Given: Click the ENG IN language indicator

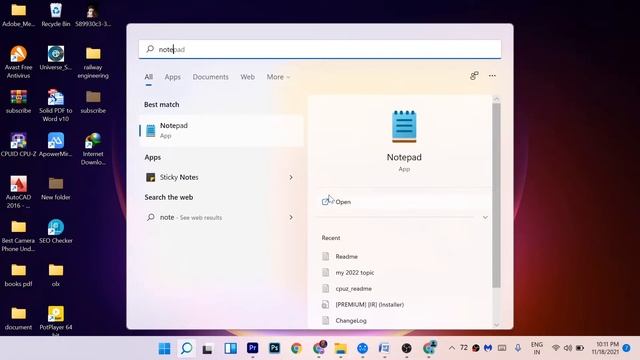Looking at the screenshot, I should 536,348.
